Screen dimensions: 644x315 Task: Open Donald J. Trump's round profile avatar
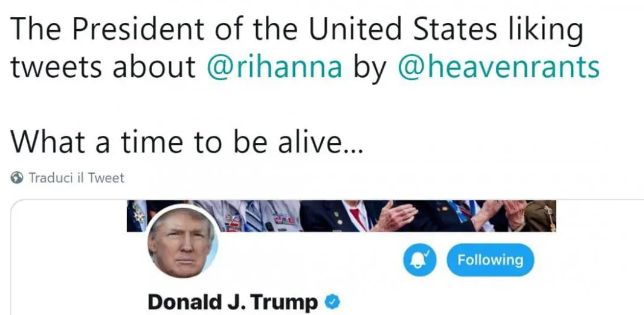pos(182,243)
